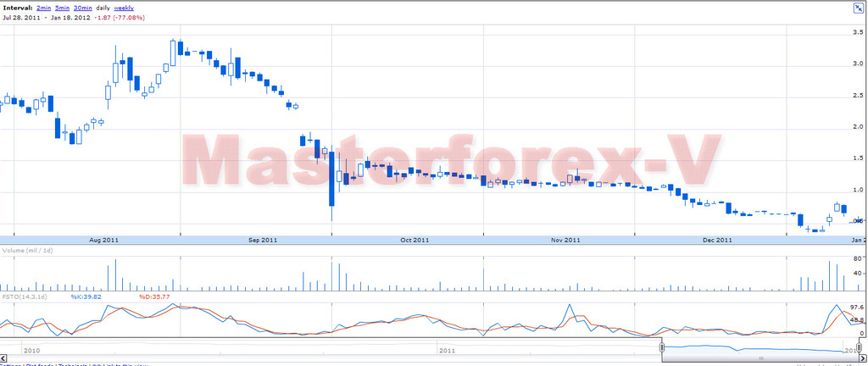This screenshot has height=366, width=868.
Task: Click the 3.5 price axis label
Action: 859,33
